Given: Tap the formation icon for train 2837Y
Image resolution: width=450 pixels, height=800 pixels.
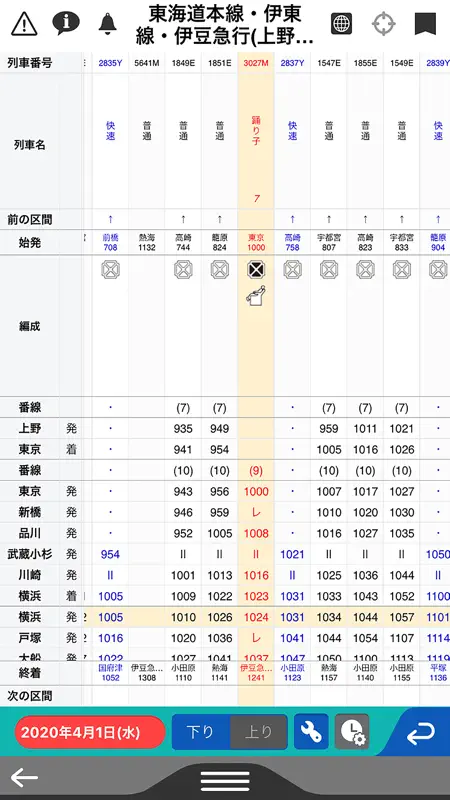Looking at the screenshot, I should tap(292, 269).
